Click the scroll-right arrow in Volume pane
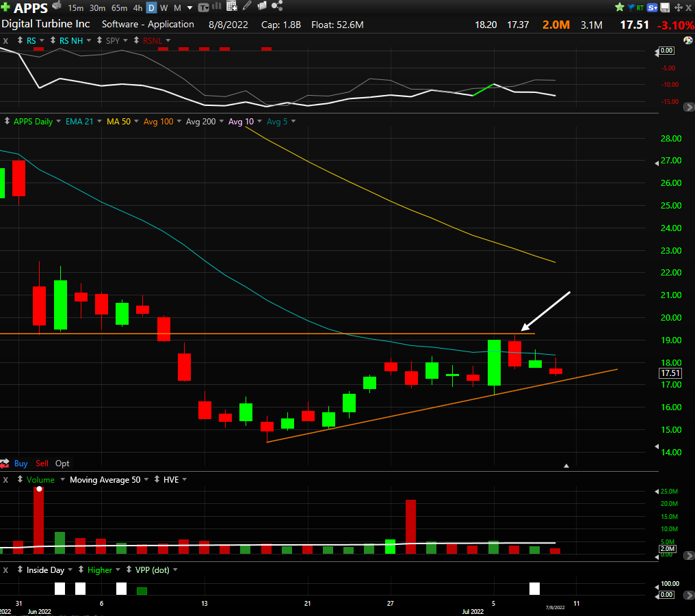The image size is (695, 616). coord(689,555)
